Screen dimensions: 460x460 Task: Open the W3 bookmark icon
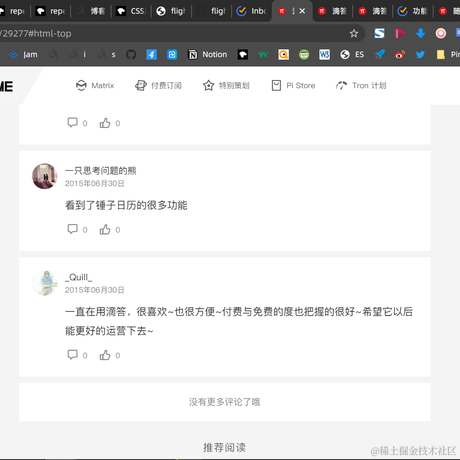pos(324,54)
